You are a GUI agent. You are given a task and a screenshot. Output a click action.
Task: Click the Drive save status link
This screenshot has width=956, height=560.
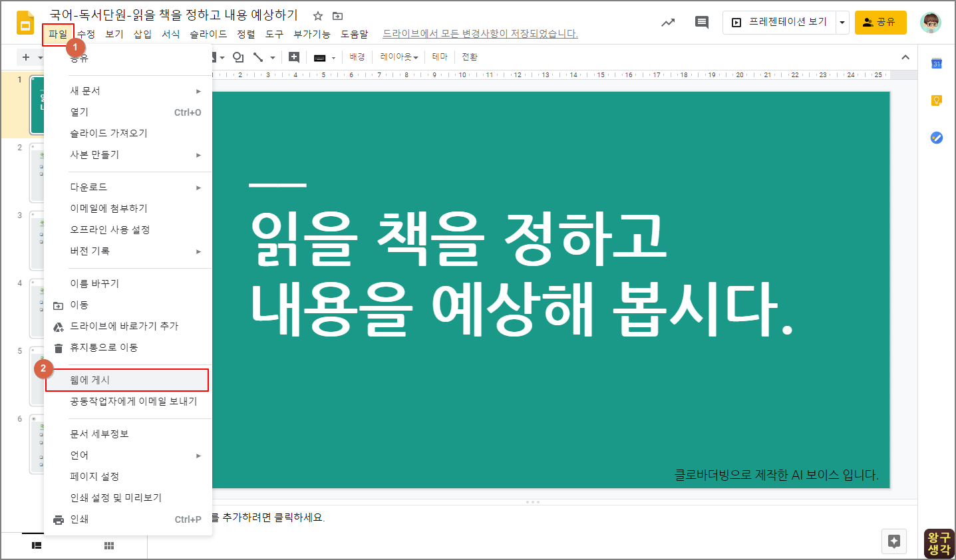(480, 34)
